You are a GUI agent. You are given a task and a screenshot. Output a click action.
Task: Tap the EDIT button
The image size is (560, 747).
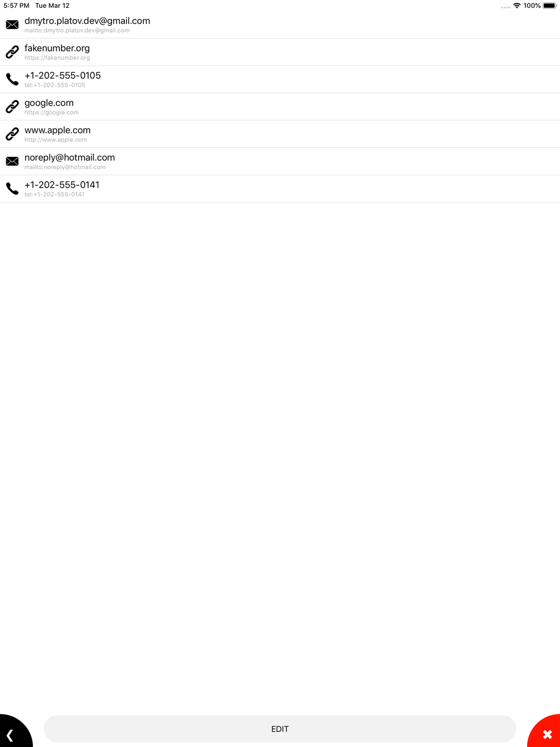(x=280, y=729)
